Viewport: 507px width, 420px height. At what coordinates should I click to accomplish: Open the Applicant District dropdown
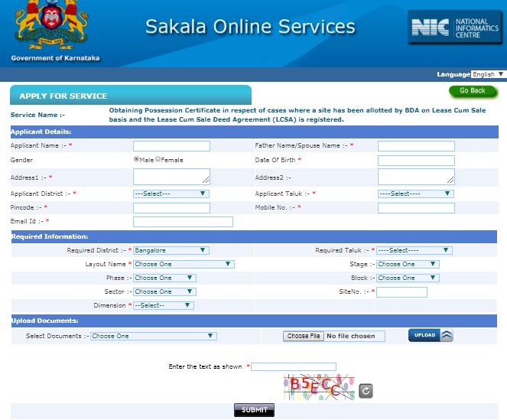[171, 194]
